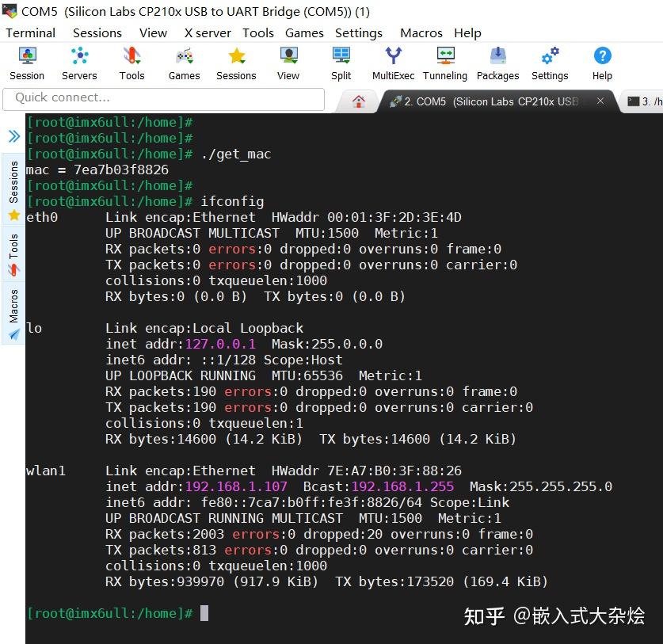Open the Tunneling manager
The width and height of the screenshot is (663, 644).
(x=444, y=62)
